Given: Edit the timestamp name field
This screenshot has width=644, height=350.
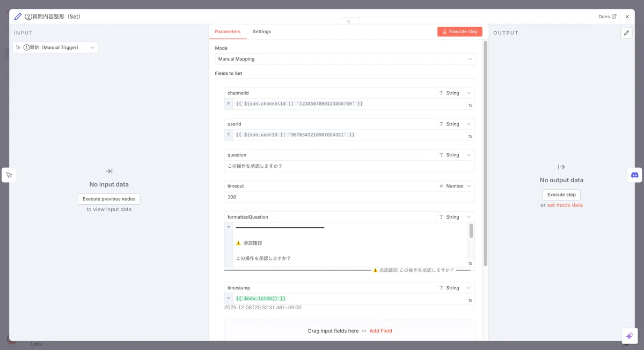Looking at the screenshot, I should click(330, 288).
